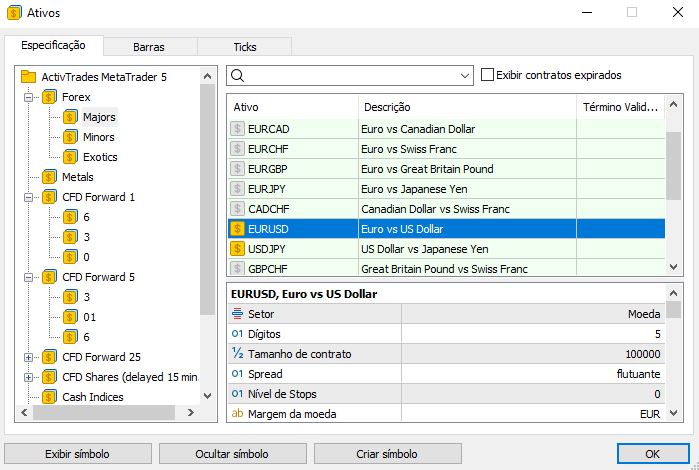The width and height of the screenshot is (699, 470).
Task: Click the Spread value 'flutuante'
Action: pos(638,374)
